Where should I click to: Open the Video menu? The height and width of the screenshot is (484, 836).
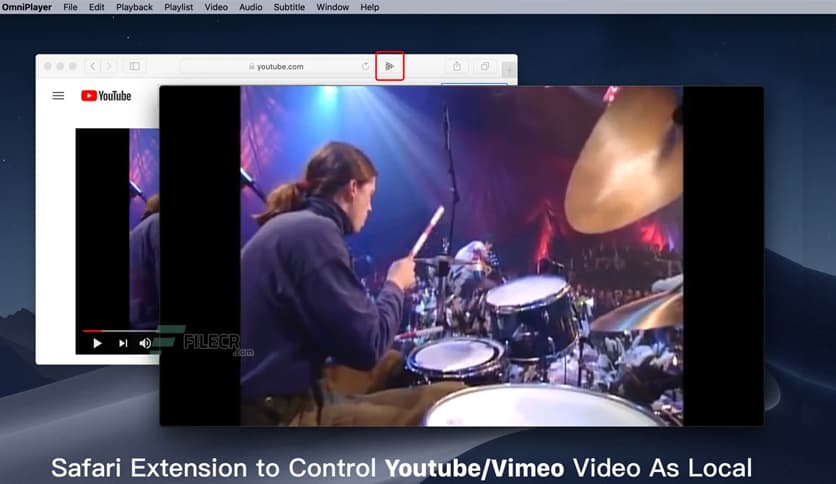[x=216, y=7]
